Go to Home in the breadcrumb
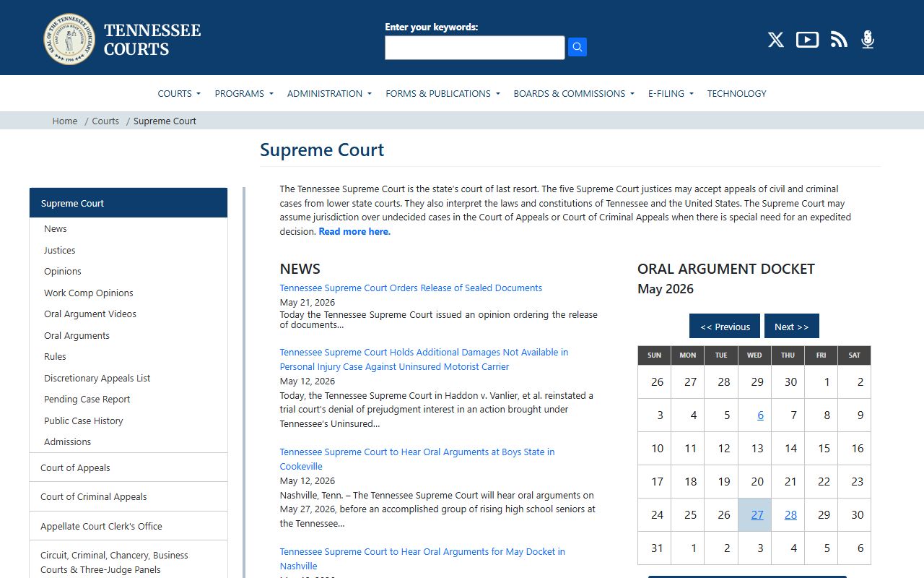This screenshot has height=578, width=924. pos(65,121)
